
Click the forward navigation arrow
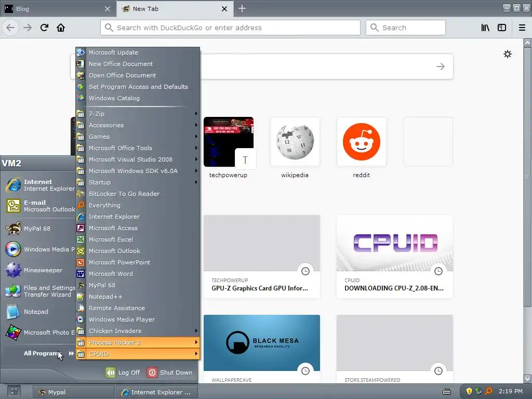pyautogui.click(x=28, y=28)
